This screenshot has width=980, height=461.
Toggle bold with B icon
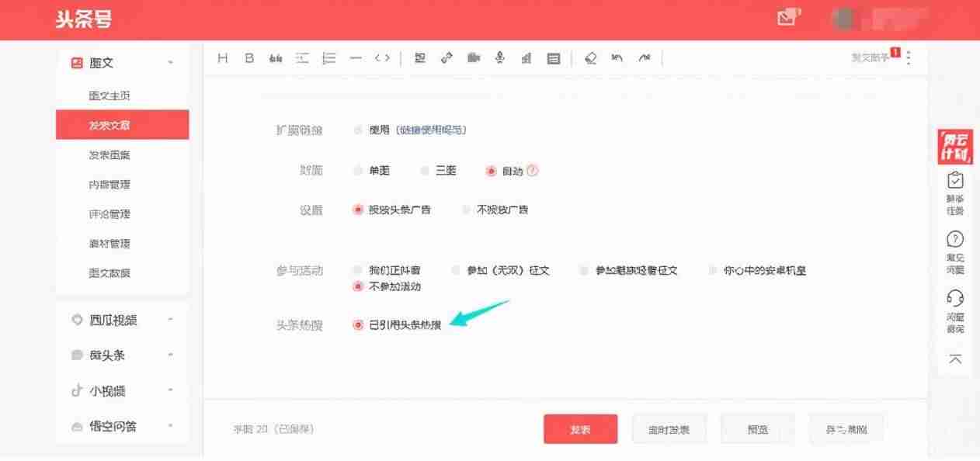coord(249,58)
